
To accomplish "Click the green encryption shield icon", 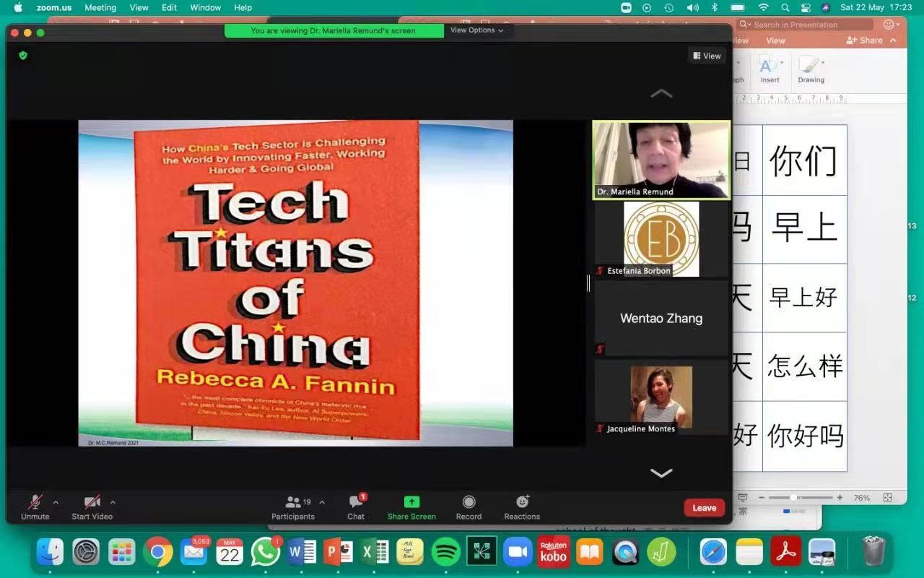I will pyautogui.click(x=23, y=56).
